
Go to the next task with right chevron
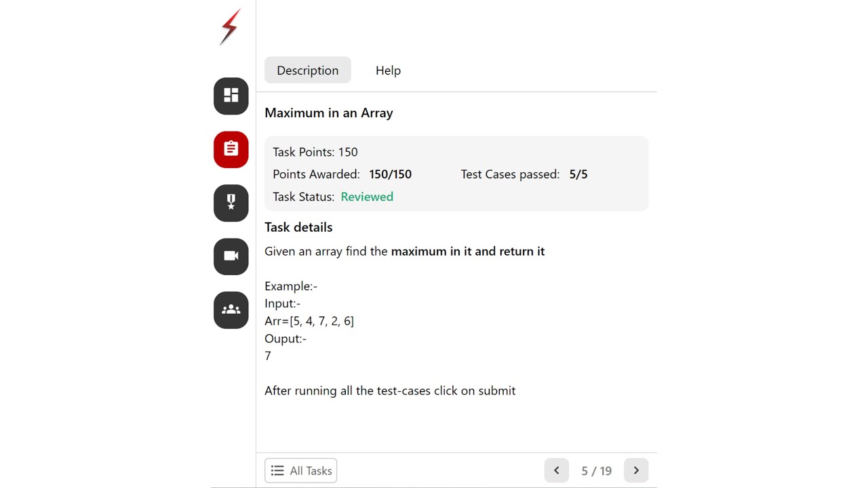636,470
